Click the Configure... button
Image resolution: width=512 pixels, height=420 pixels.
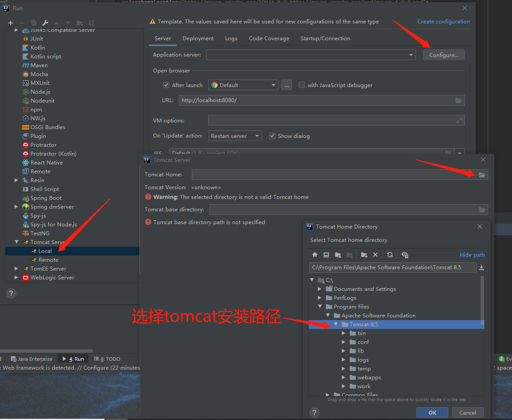tap(444, 55)
